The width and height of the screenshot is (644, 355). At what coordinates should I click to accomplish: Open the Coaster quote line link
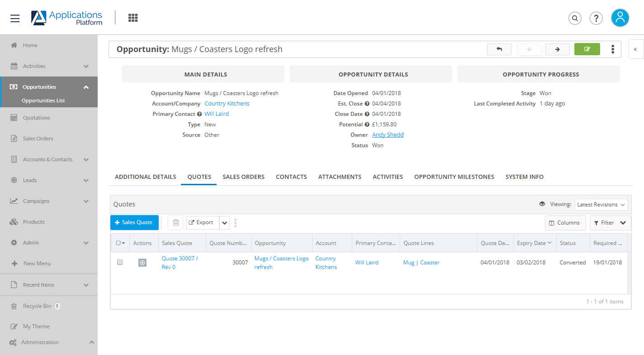click(x=430, y=263)
